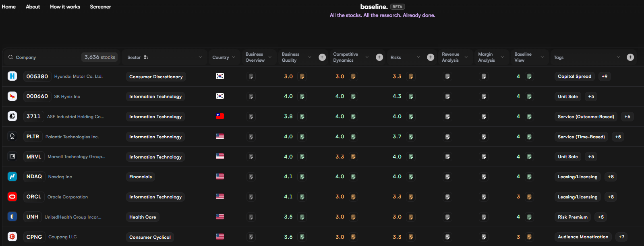The height and width of the screenshot is (246, 644).
Task: Click the Sector sort icon
Action: tap(146, 57)
